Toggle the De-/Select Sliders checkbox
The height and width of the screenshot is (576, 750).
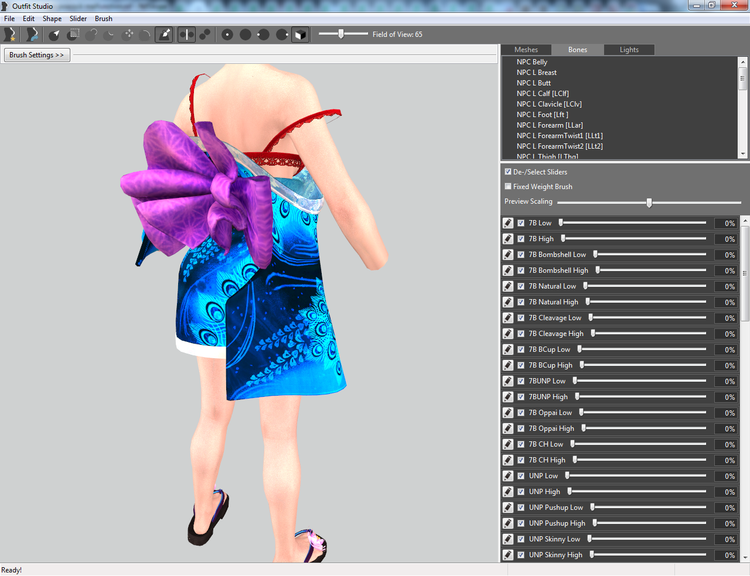[508, 171]
